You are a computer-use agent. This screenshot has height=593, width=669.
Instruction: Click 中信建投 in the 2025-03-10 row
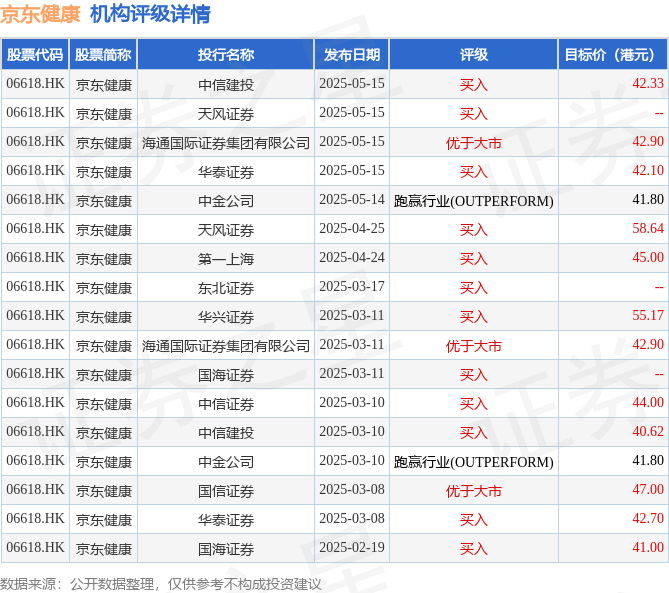[x=226, y=433]
